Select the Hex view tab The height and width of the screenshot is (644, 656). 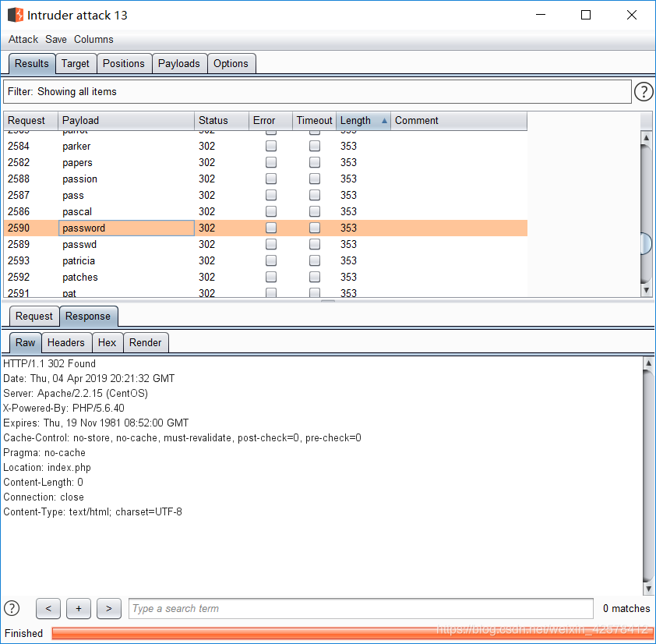click(x=107, y=342)
